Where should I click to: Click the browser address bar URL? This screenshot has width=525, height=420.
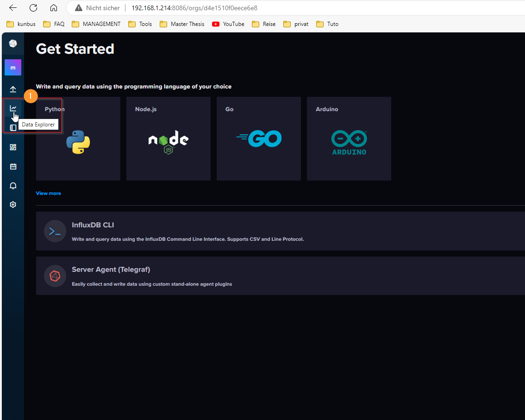coord(194,8)
